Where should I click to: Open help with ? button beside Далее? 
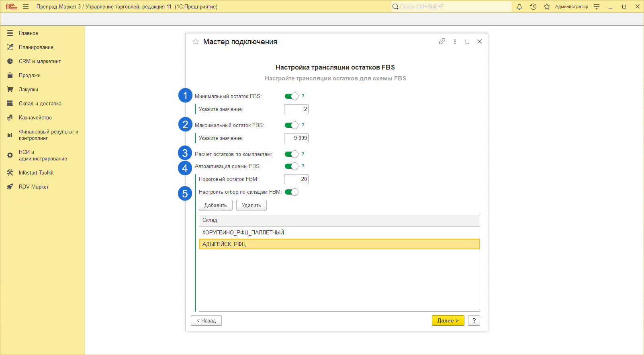tap(474, 320)
